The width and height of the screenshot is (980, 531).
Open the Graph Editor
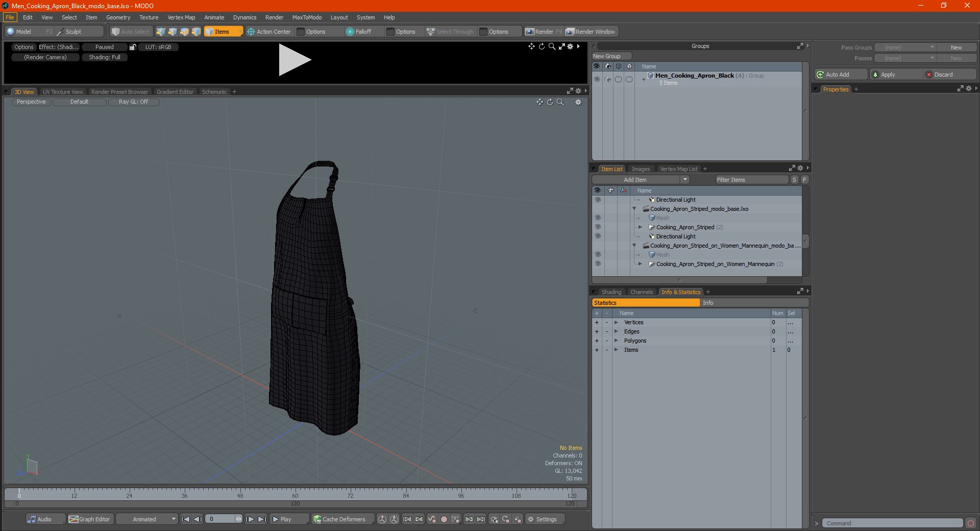(90, 519)
